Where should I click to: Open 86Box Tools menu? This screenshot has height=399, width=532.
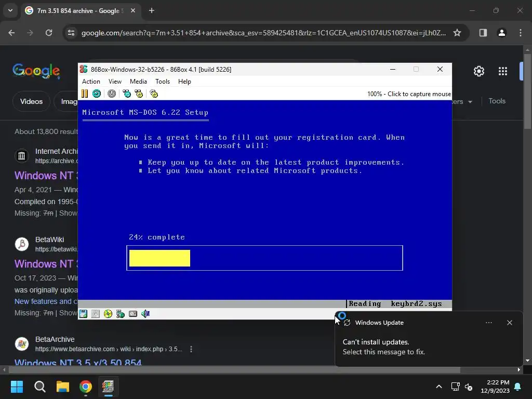point(163,82)
